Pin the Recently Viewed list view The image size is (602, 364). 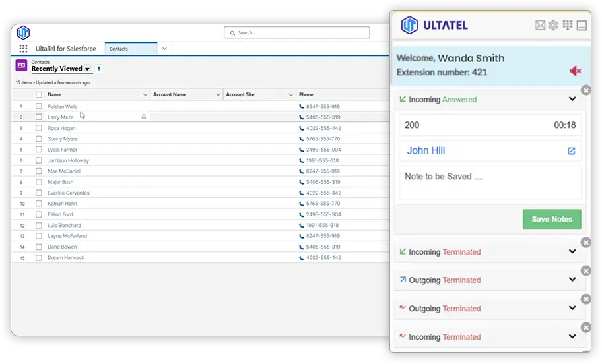tap(99, 69)
